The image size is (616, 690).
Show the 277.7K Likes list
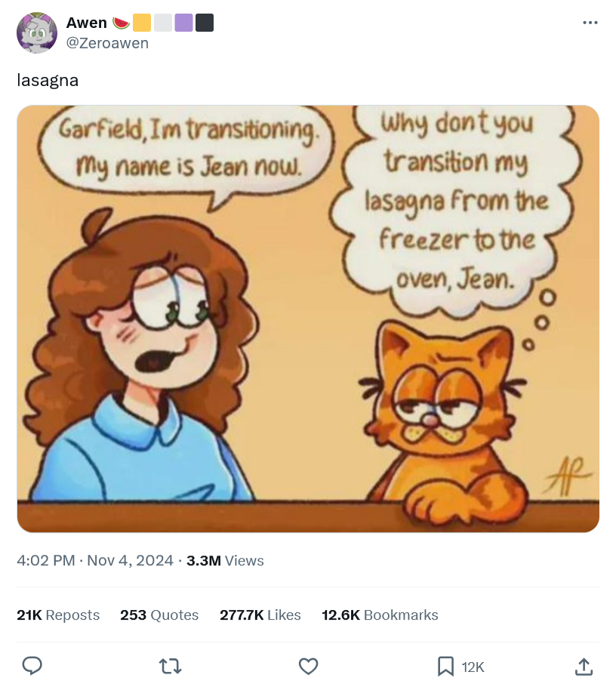[x=260, y=615]
